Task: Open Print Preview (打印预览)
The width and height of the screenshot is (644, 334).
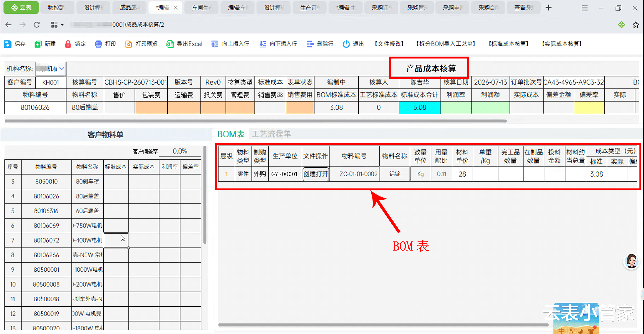Action: (141, 44)
